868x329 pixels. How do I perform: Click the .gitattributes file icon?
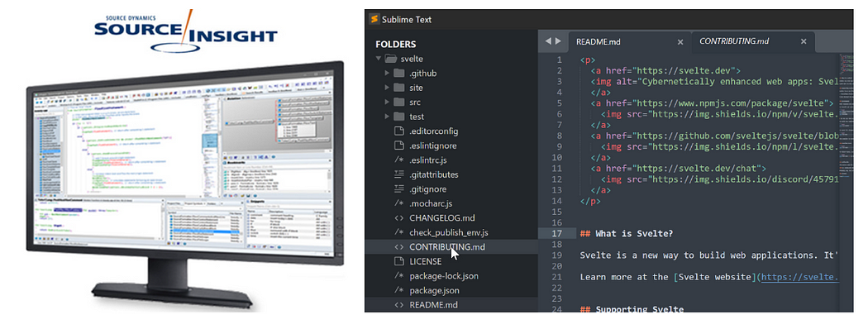398,174
